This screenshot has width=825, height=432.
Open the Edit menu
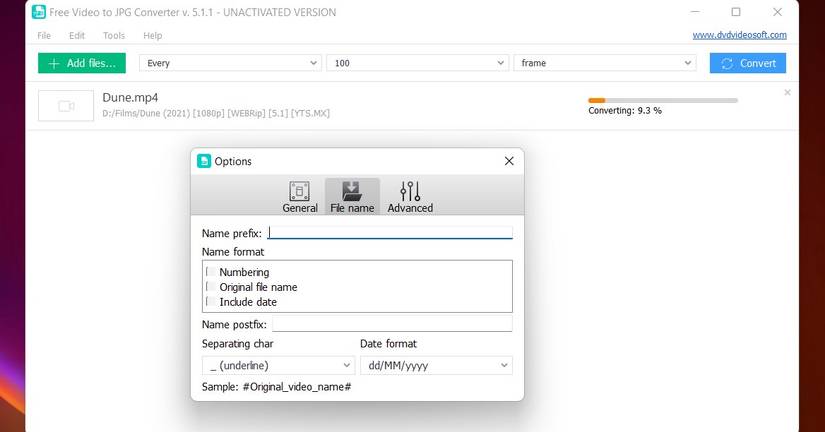click(x=77, y=35)
